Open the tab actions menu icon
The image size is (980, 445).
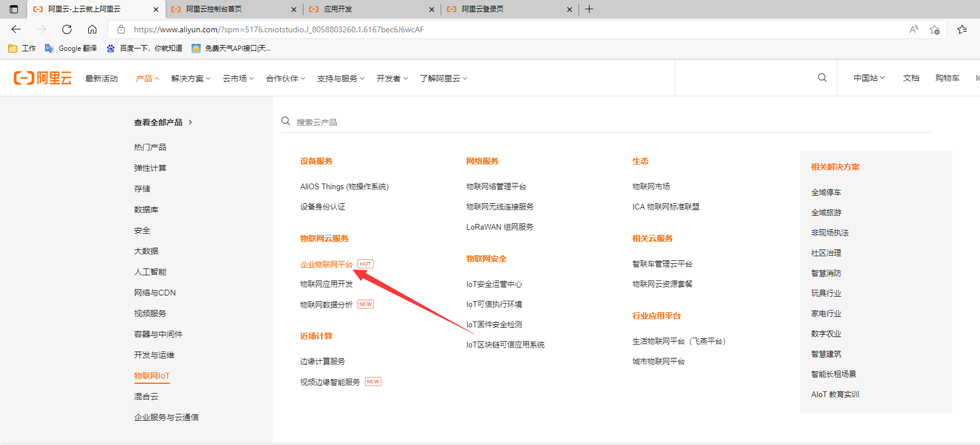click(14, 9)
